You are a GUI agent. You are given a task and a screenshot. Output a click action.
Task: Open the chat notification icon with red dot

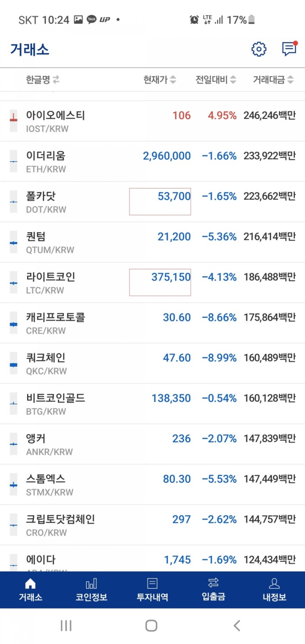click(289, 49)
